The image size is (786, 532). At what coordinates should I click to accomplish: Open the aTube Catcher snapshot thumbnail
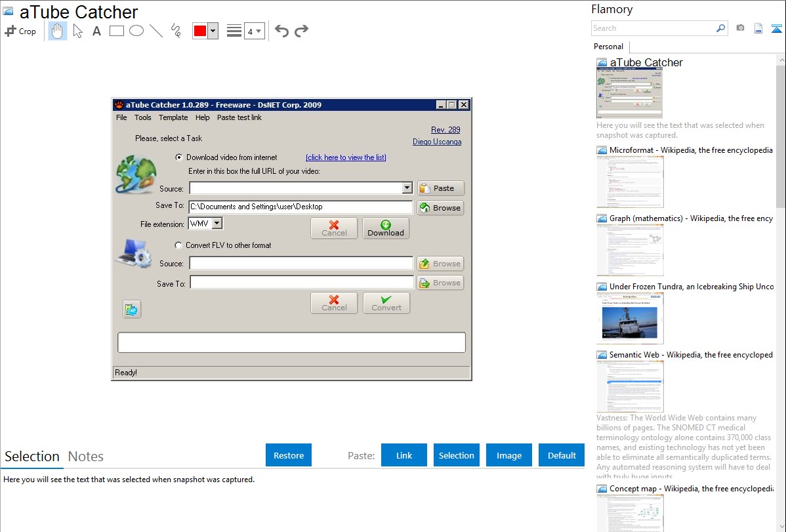pos(629,93)
